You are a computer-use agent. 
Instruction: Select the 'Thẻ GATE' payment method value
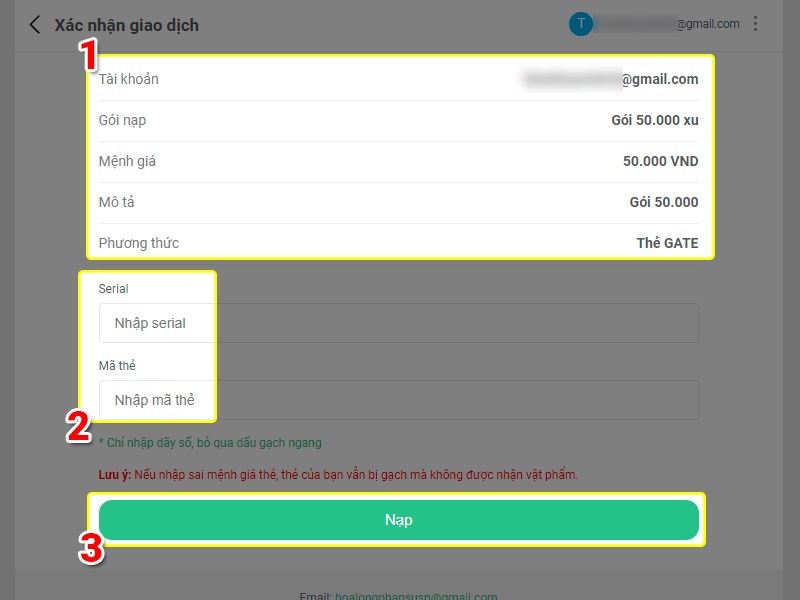tap(667, 243)
